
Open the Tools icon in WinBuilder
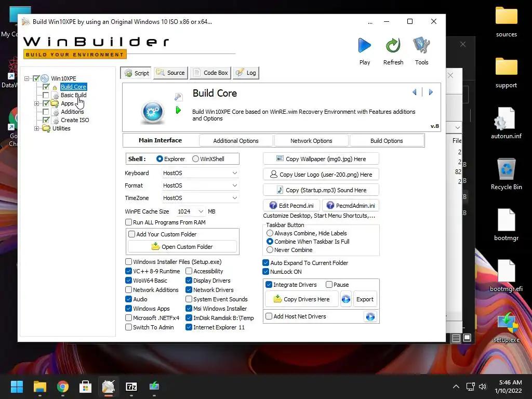click(x=421, y=46)
